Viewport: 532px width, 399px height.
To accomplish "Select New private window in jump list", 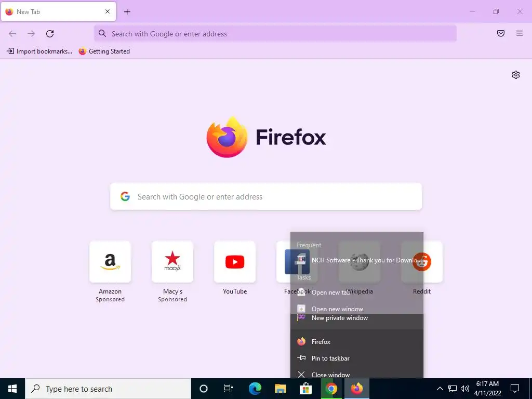I will 357,318.
